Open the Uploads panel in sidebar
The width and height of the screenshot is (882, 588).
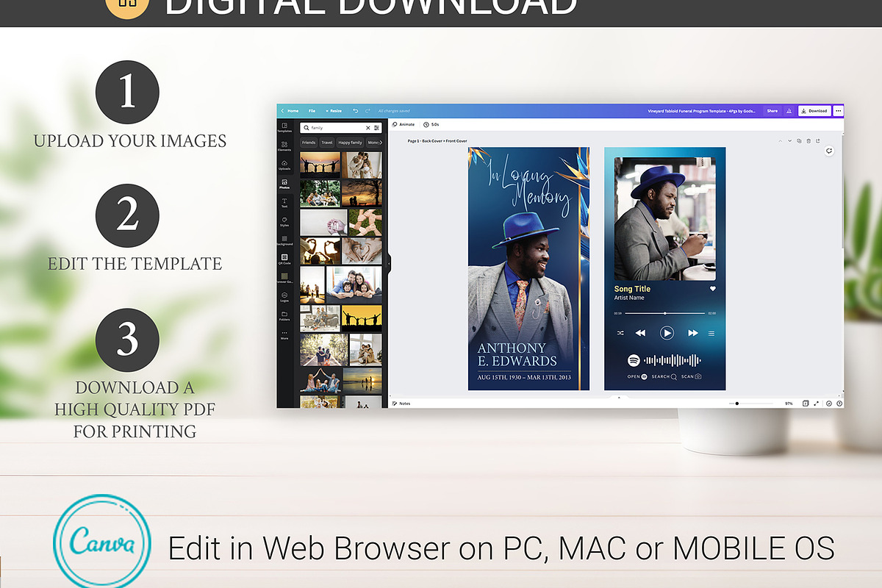(284, 165)
